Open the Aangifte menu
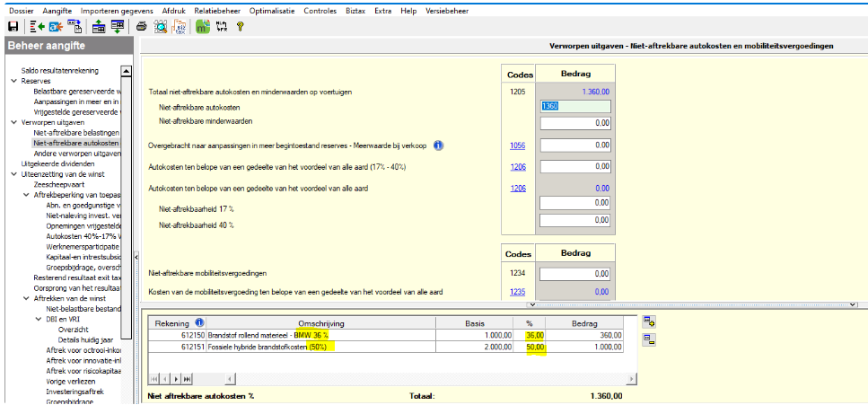Viewport: 868px width, 405px height. pyautogui.click(x=57, y=10)
